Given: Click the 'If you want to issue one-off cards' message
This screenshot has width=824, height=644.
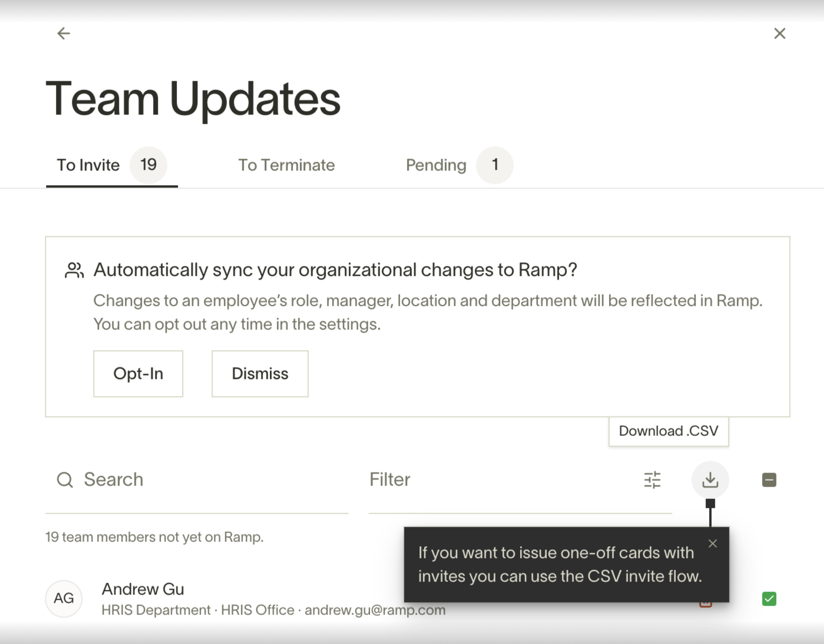Looking at the screenshot, I should point(560,565).
